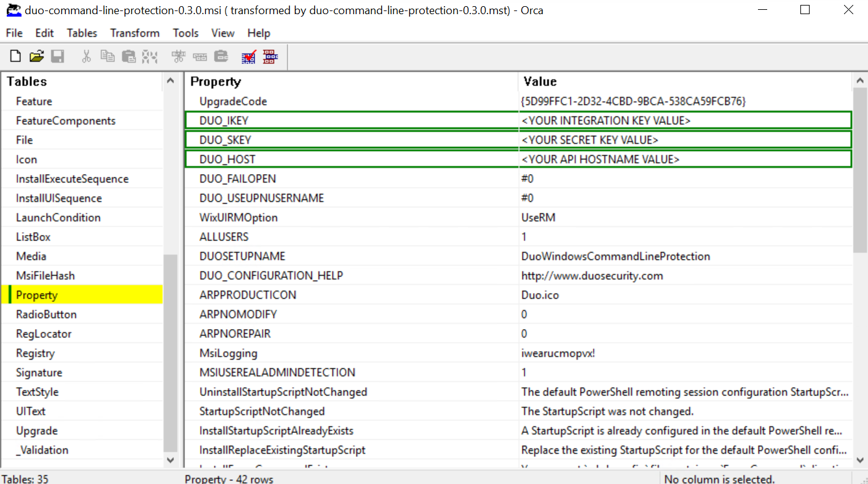Run the Validate table icon
Image resolution: width=868 pixels, height=484 pixels.
(248, 57)
